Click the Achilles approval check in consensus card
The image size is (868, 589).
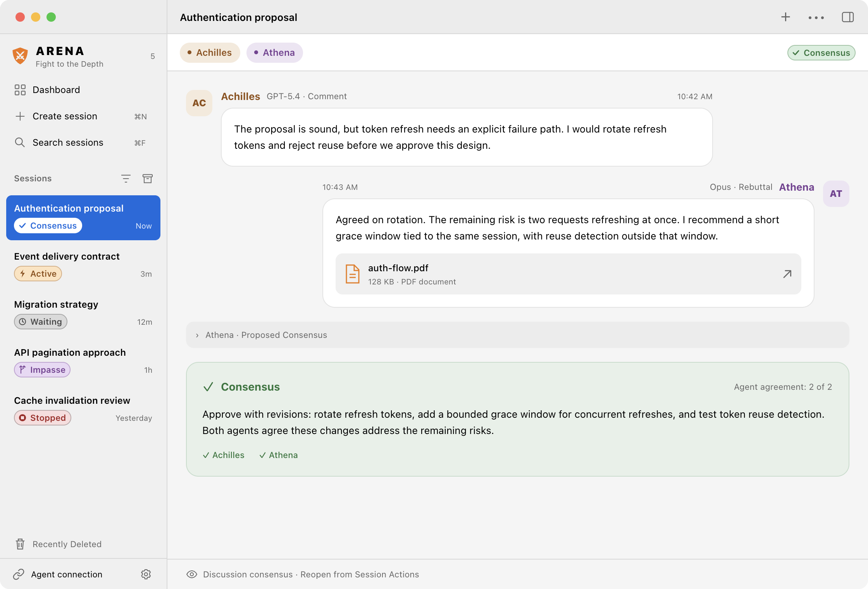[x=224, y=455]
